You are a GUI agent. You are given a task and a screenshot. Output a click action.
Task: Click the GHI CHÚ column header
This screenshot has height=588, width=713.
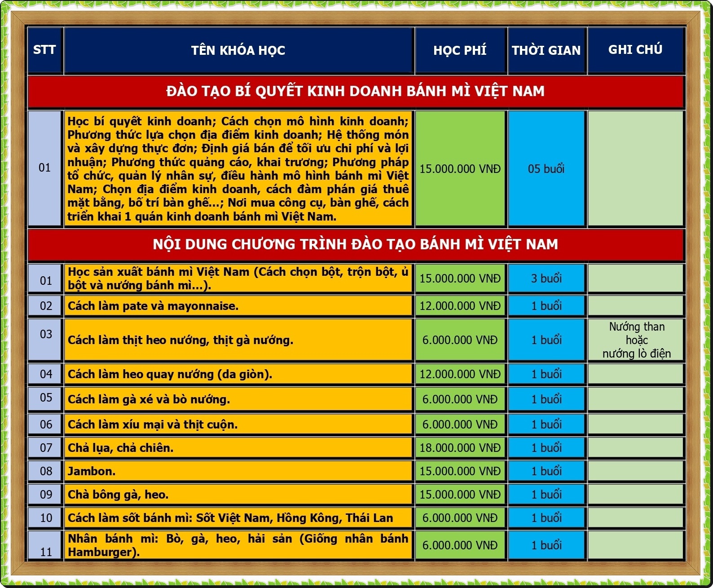[635, 49]
